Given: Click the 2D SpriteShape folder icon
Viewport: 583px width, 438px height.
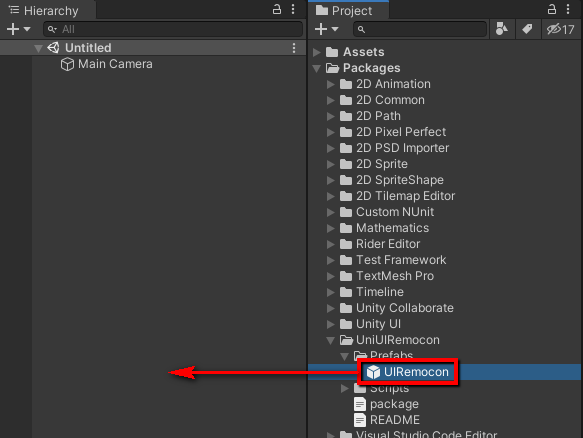Looking at the screenshot, I should tap(346, 180).
